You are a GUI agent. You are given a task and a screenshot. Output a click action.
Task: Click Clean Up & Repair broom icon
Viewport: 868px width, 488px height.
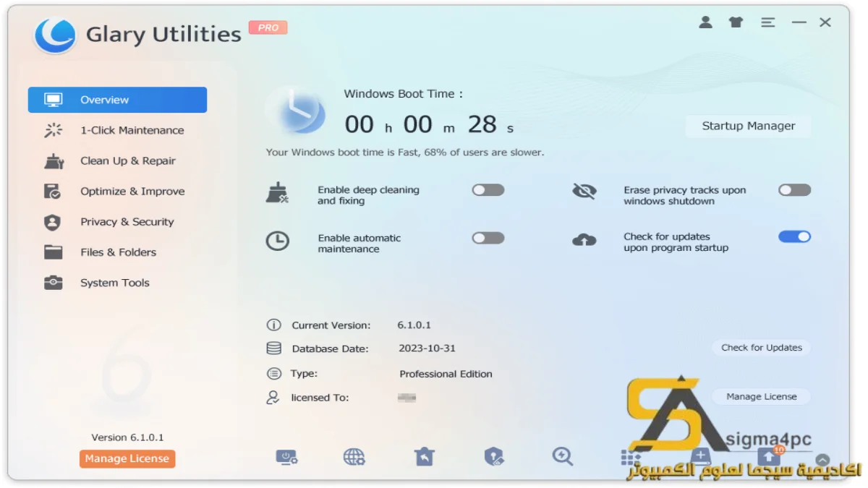tap(54, 160)
